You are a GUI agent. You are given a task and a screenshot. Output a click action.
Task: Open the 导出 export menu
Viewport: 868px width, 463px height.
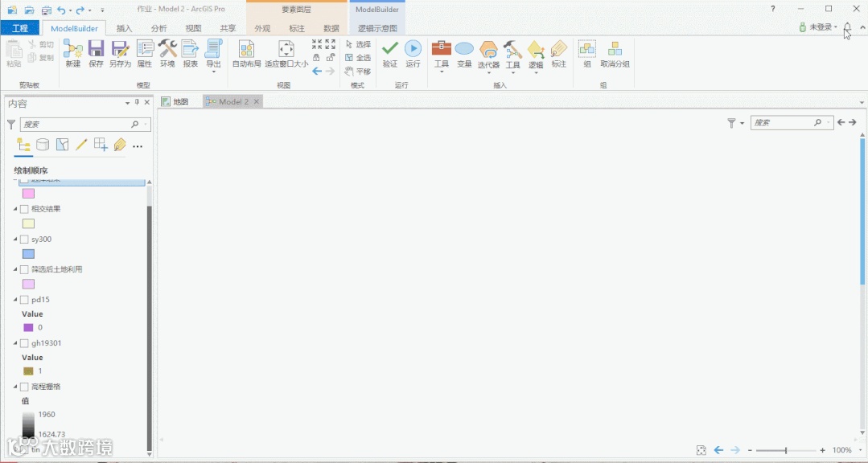pos(214,56)
